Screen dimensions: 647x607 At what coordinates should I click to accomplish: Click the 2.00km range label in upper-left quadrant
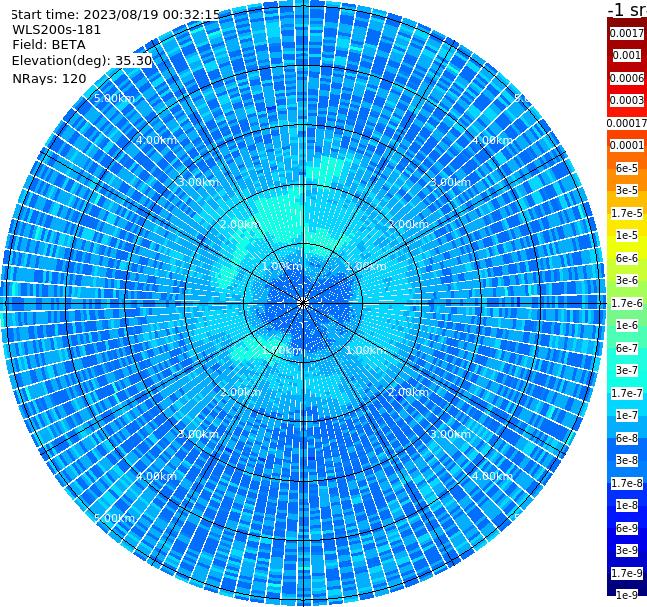240,224
